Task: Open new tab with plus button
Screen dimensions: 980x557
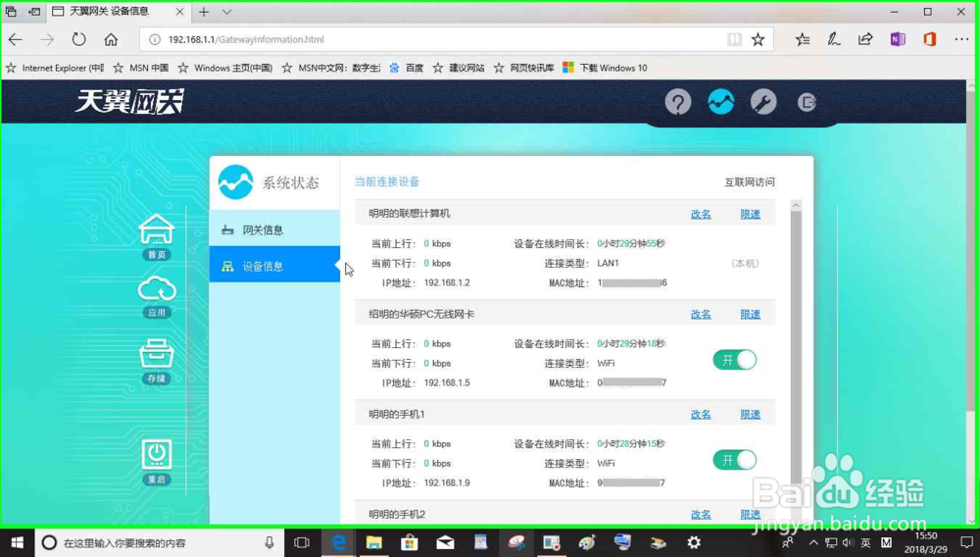Action: pyautogui.click(x=204, y=12)
